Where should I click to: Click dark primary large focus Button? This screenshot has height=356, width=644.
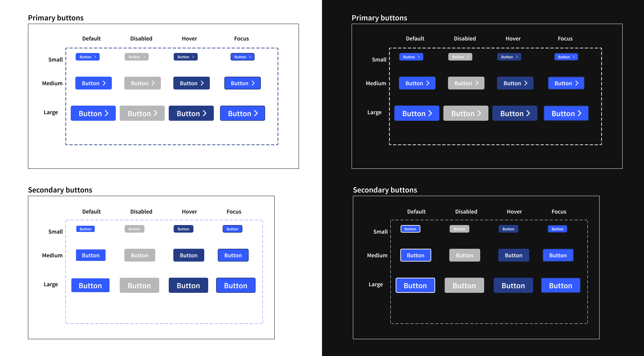[x=566, y=114]
